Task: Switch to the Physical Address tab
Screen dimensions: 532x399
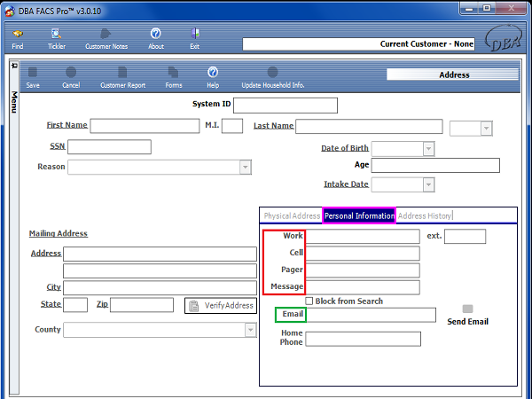Action: [x=292, y=215]
